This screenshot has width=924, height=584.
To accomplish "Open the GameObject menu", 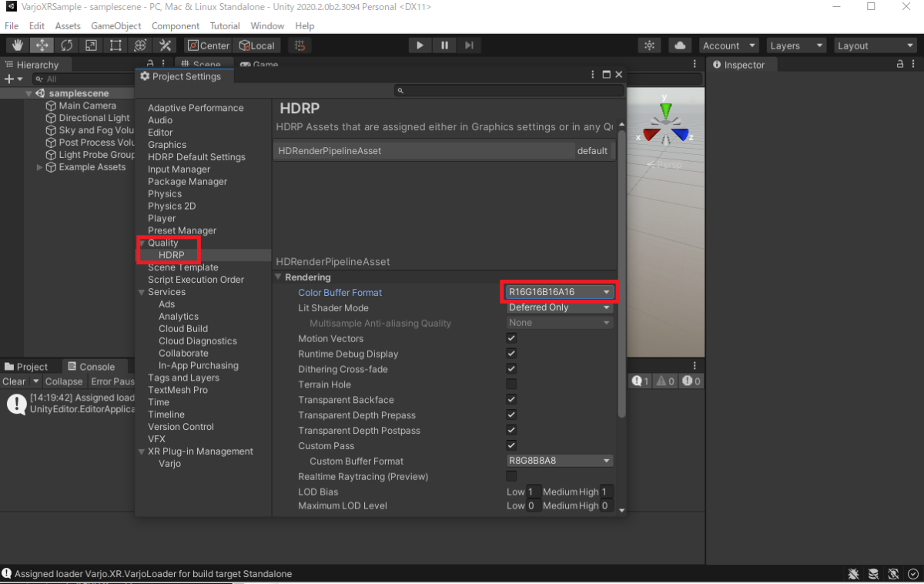I will (x=116, y=25).
